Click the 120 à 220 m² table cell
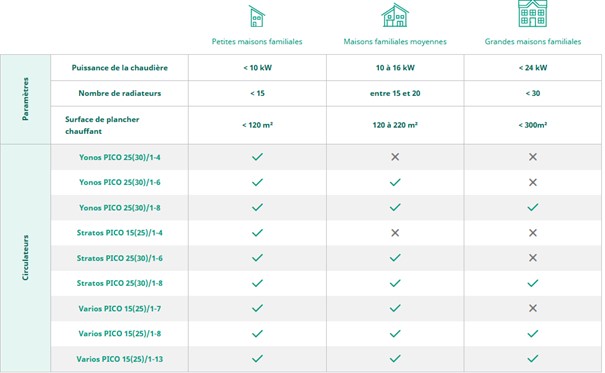The width and height of the screenshot is (605, 373). pos(395,125)
